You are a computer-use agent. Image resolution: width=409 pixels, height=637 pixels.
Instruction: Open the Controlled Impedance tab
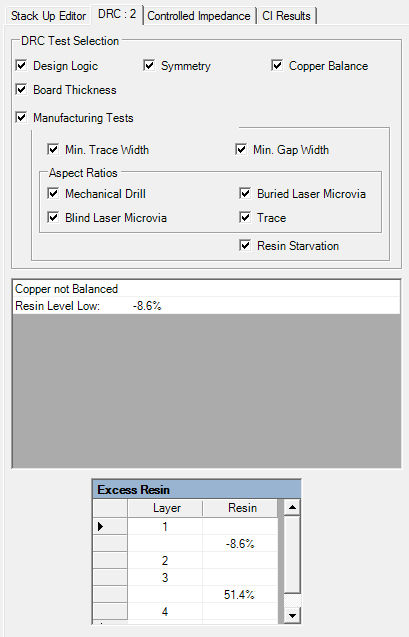click(199, 16)
